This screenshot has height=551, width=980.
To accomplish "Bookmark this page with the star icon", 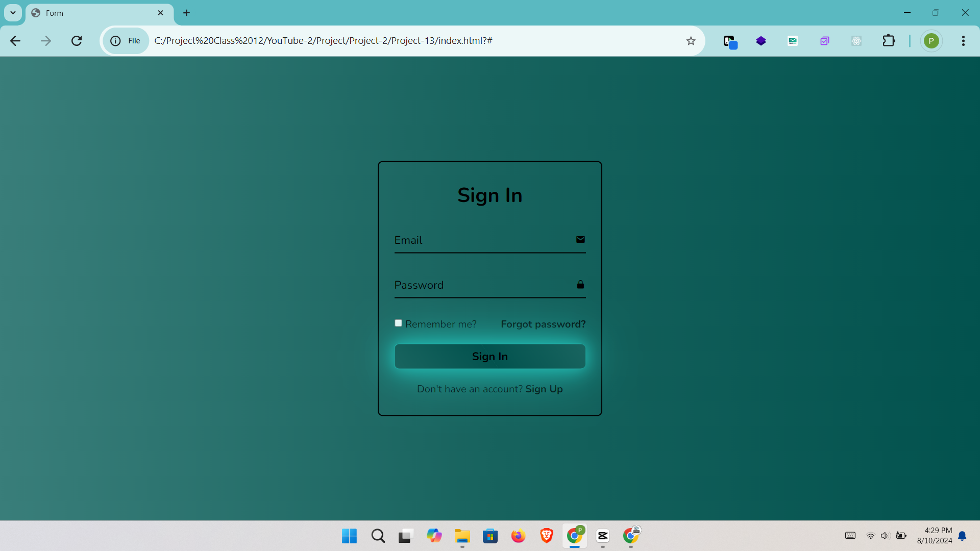I will point(691,41).
